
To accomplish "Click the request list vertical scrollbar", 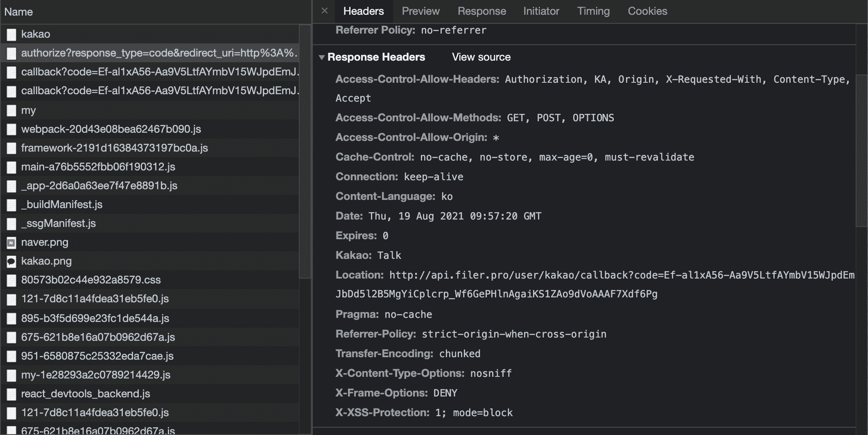I will [305, 152].
